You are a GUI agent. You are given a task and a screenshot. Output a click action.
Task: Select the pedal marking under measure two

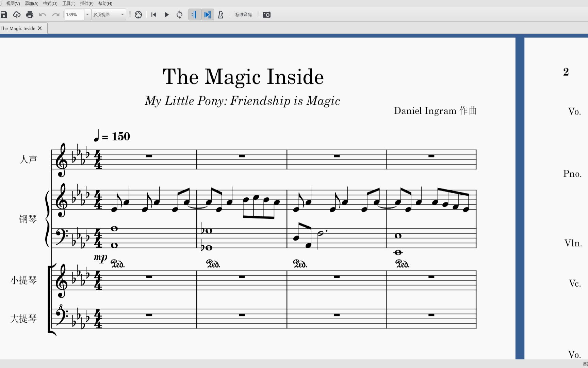213,264
